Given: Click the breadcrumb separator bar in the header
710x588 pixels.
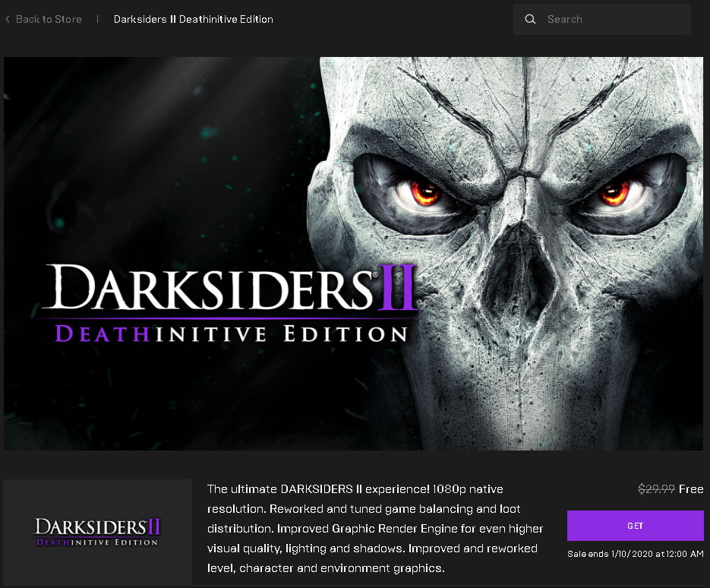Looking at the screenshot, I should tap(97, 19).
